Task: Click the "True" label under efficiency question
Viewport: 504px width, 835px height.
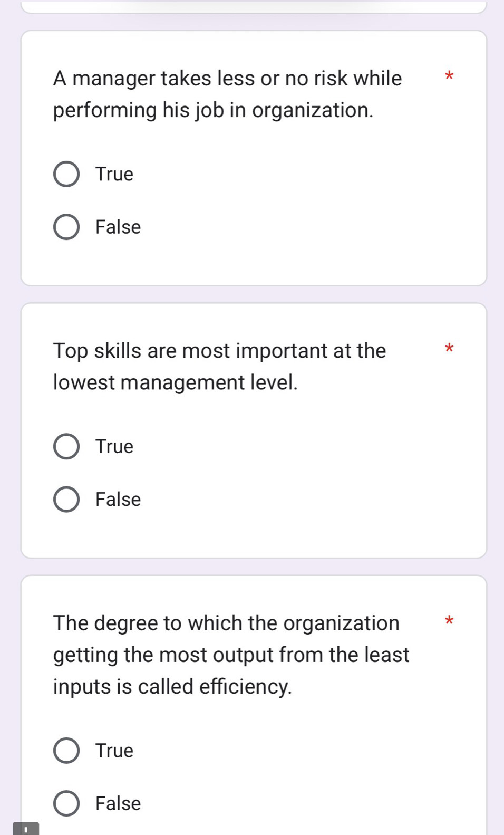Action: (x=114, y=751)
